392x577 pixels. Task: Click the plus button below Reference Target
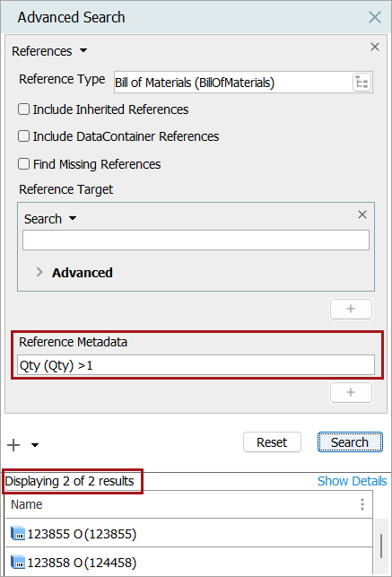click(351, 309)
